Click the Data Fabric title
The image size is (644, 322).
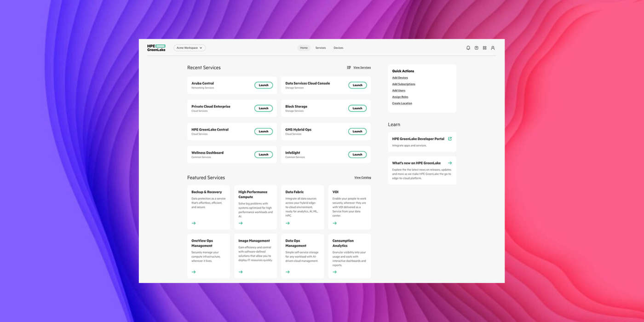294,192
